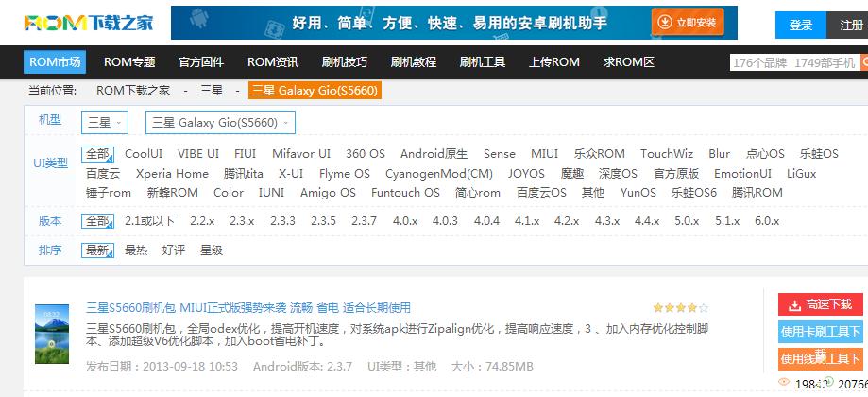Go to 三星 breadcrumb link
The image size is (868, 397).
212,90
